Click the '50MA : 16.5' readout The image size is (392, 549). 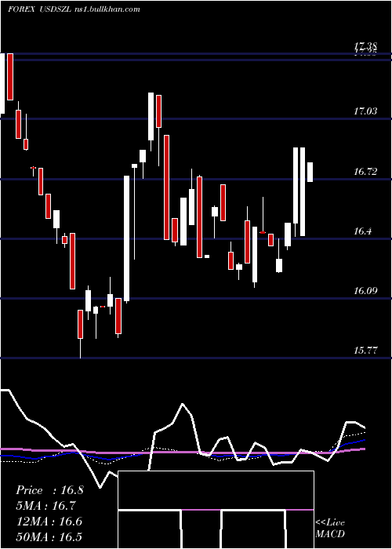click(49, 537)
